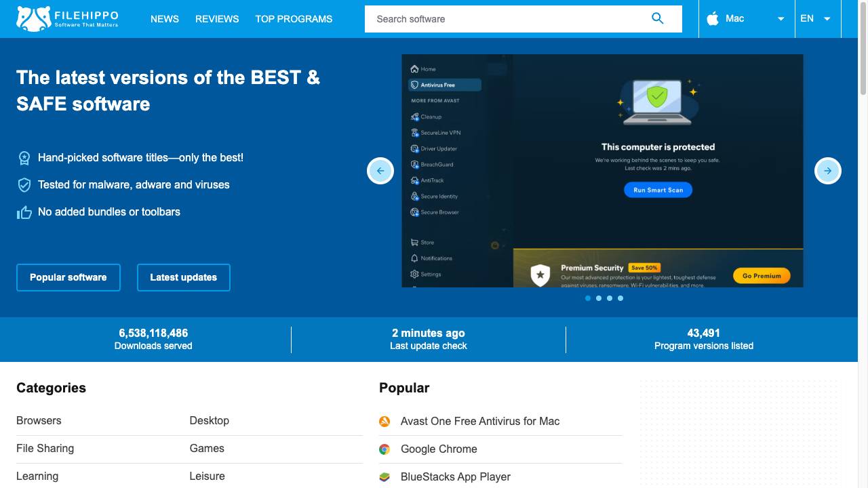868x488 pixels.
Task: Open the Leisure category
Action: click(208, 476)
